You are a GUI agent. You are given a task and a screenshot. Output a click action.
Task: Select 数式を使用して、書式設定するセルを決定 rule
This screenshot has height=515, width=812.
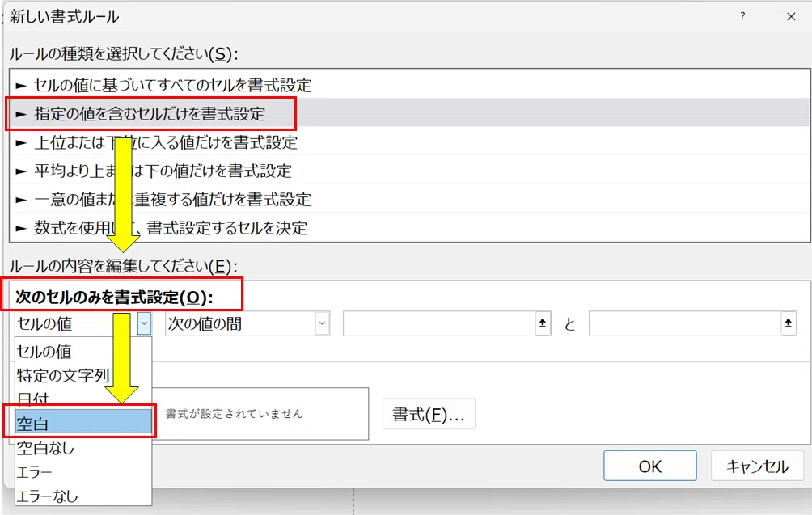click(409, 227)
